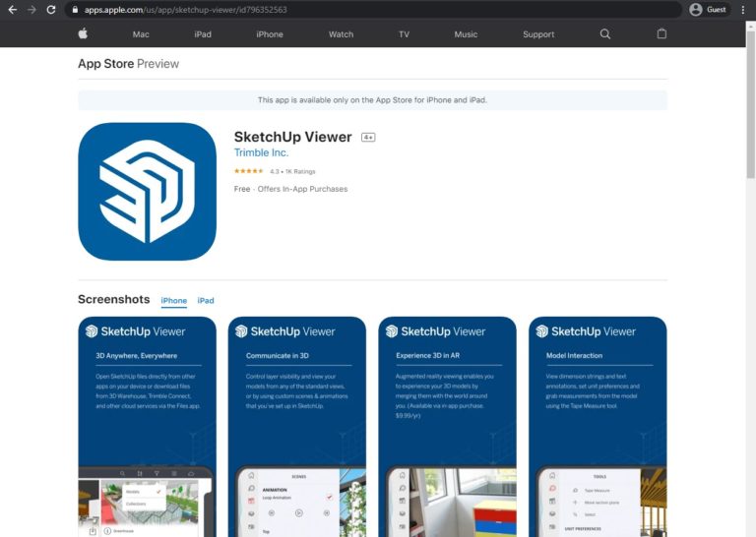Open the Mac menu item
The width and height of the screenshot is (756, 537).
pyautogui.click(x=141, y=34)
